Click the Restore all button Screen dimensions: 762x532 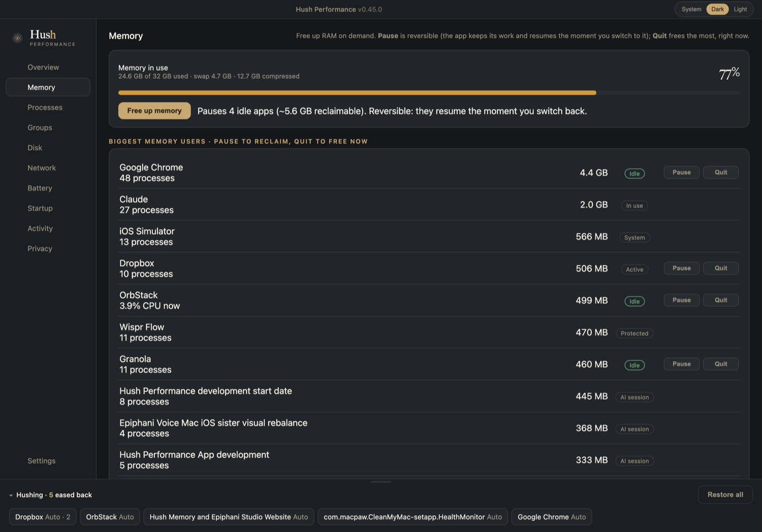pos(725,495)
